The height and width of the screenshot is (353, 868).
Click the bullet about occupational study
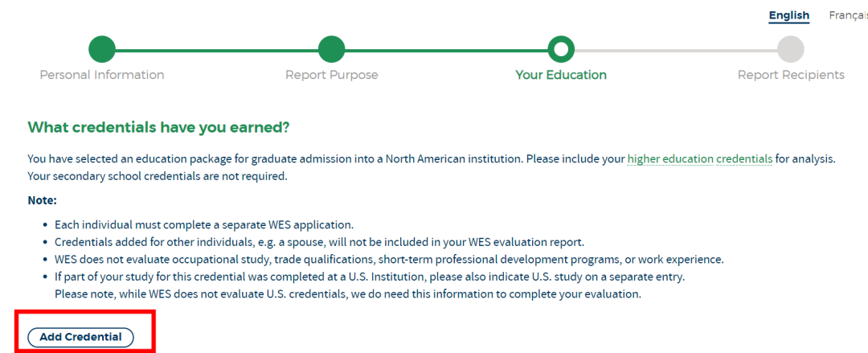[x=389, y=260]
